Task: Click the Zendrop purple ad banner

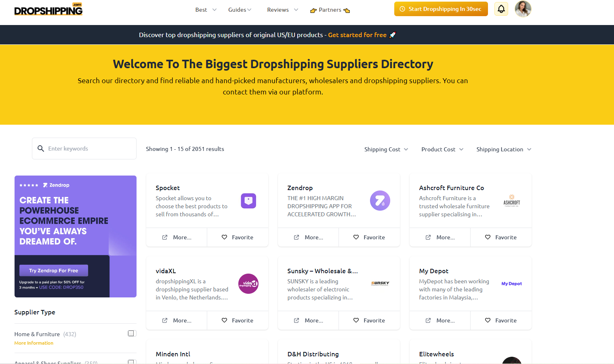Action: [76, 236]
